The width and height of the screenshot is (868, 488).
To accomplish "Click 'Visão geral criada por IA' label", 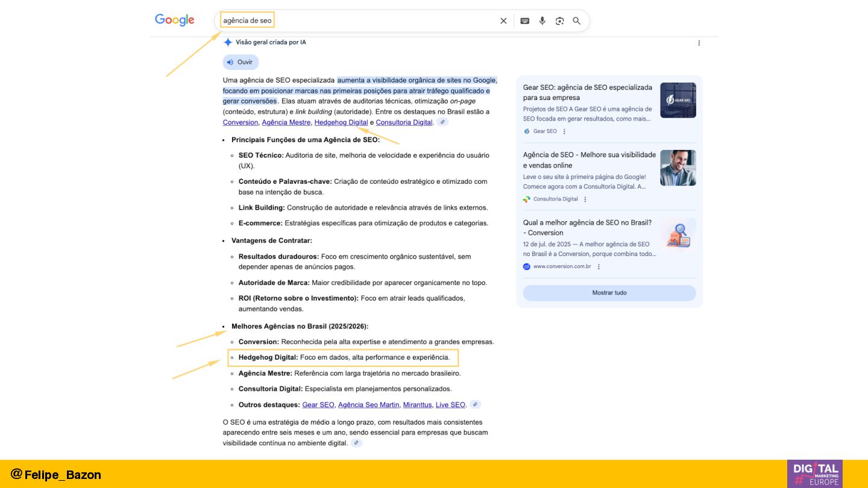I will [x=271, y=42].
